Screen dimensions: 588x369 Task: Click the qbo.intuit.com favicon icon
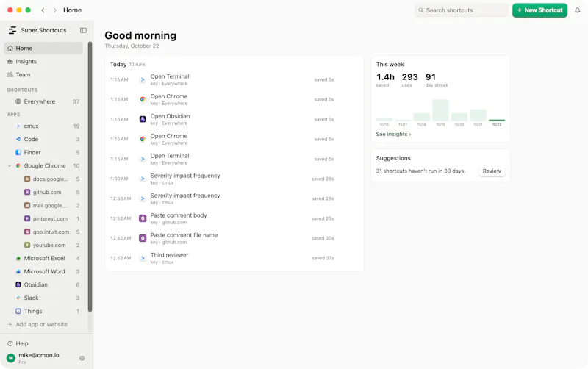[x=27, y=232]
